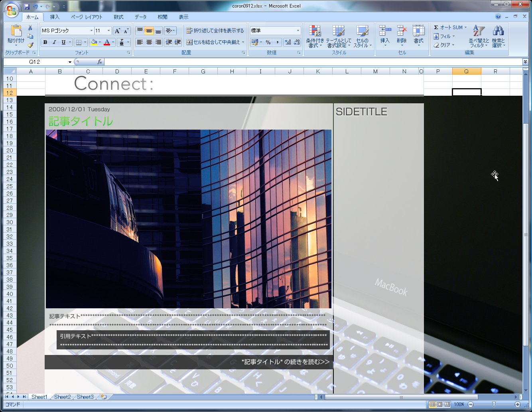
Task: Expand the merge and center dropdown arrow
Action: (x=243, y=42)
